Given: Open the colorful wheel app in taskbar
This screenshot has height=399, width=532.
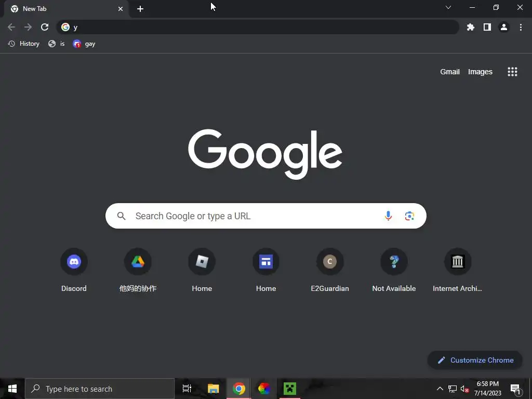Looking at the screenshot, I should pyautogui.click(x=264, y=389).
